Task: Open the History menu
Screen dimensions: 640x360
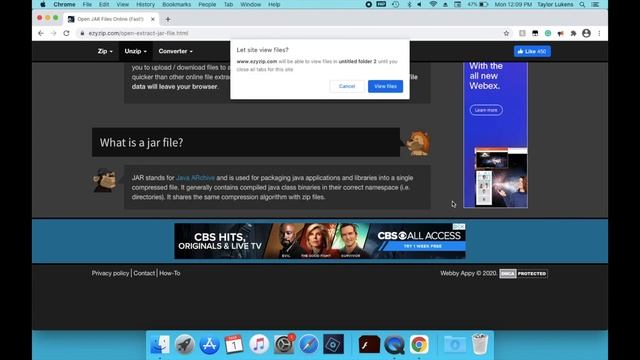Action: [x=145, y=4]
